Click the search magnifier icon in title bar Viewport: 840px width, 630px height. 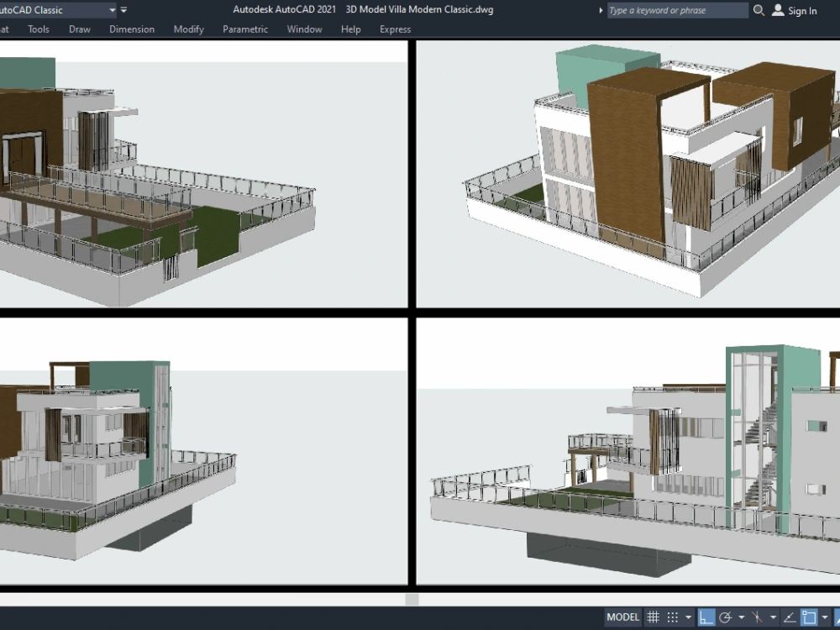[x=759, y=10]
